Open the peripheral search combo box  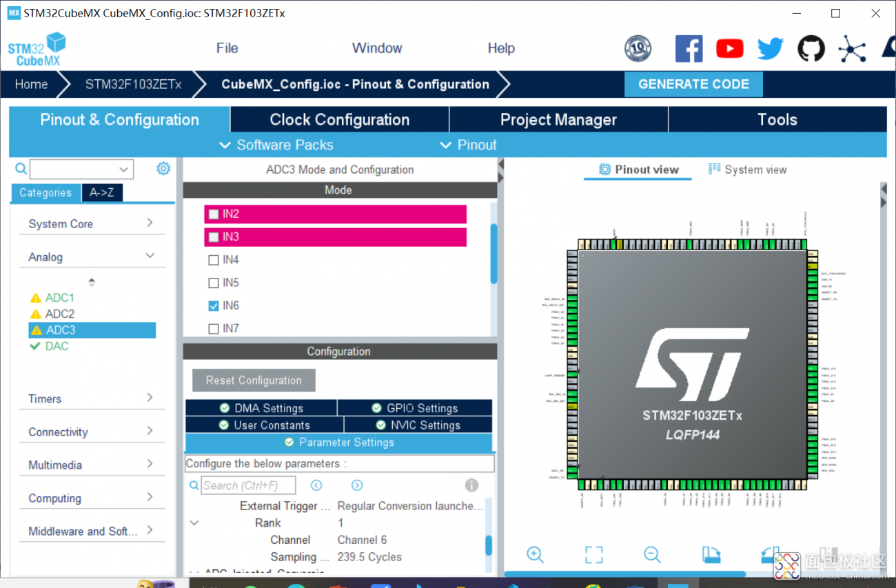82,169
